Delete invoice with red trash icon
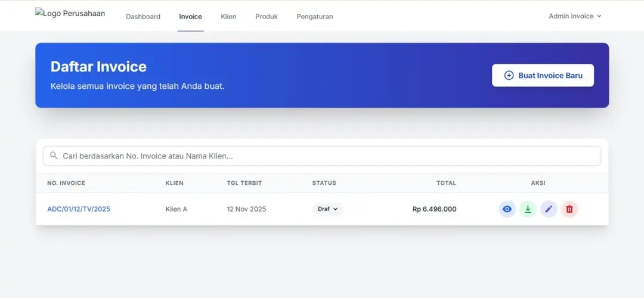The height and width of the screenshot is (298, 644). (x=569, y=209)
